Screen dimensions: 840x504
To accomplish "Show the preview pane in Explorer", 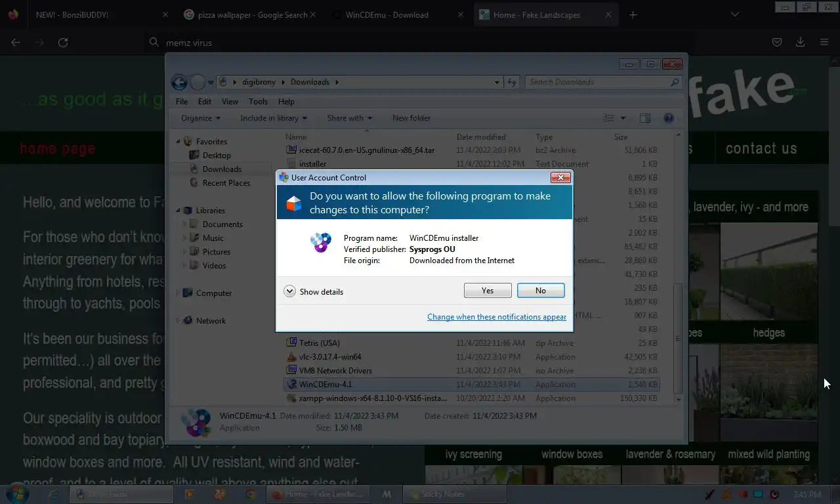I will point(645,118).
